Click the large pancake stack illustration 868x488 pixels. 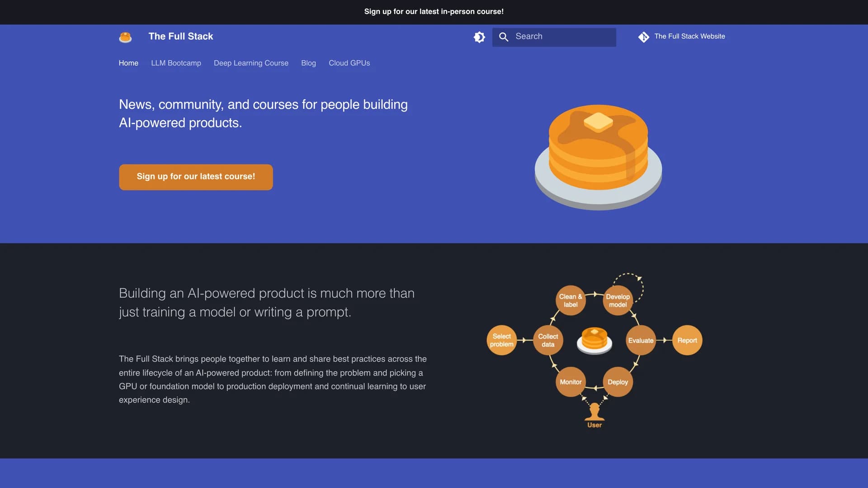[598, 157]
